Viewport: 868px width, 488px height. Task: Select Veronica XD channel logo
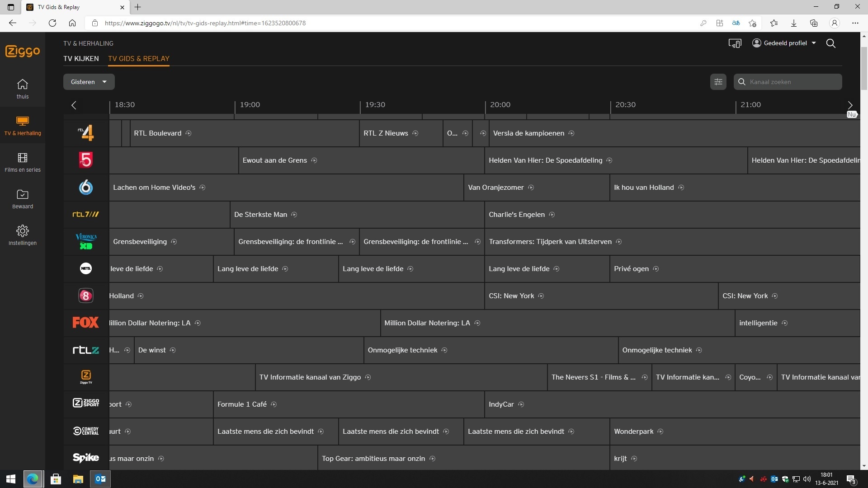(x=86, y=242)
